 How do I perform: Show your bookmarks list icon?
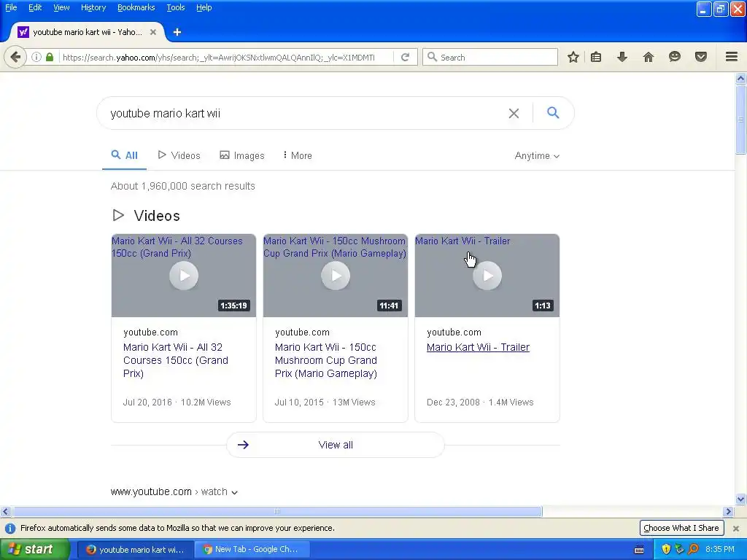pyautogui.click(x=596, y=57)
